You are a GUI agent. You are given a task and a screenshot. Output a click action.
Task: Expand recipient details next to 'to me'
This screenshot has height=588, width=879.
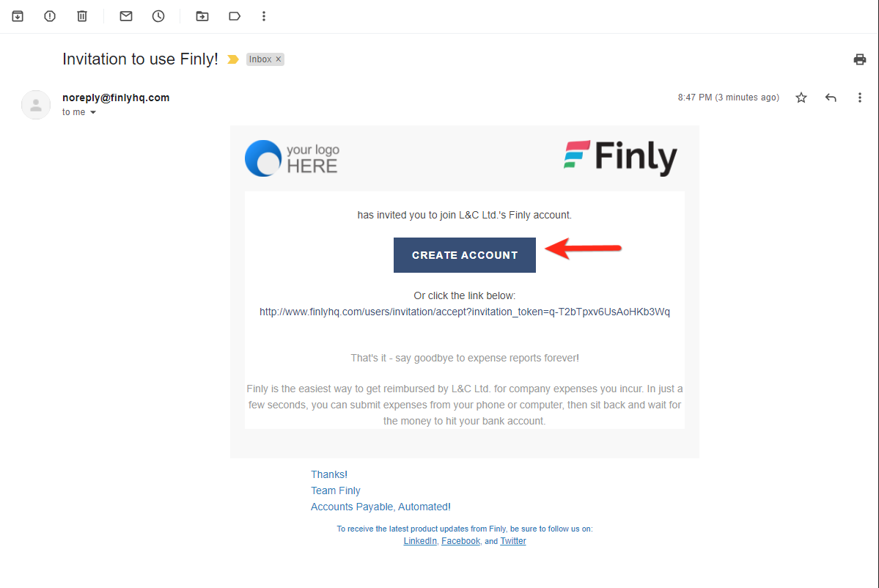pyautogui.click(x=93, y=113)
